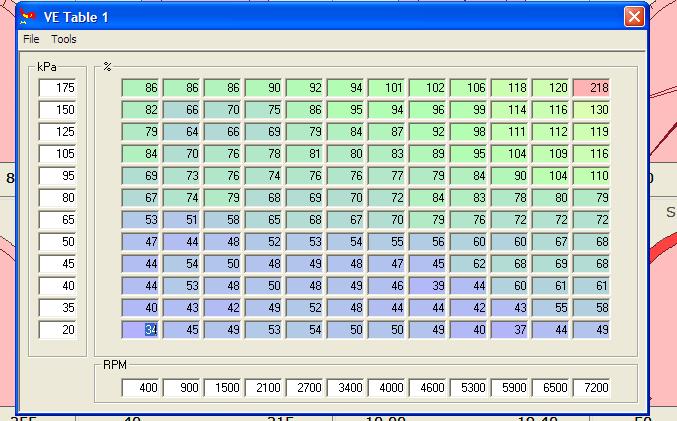Screen dimensions: 677x421
Task: Select the 20 kPa axis field
Action: [x=58, y=330]
